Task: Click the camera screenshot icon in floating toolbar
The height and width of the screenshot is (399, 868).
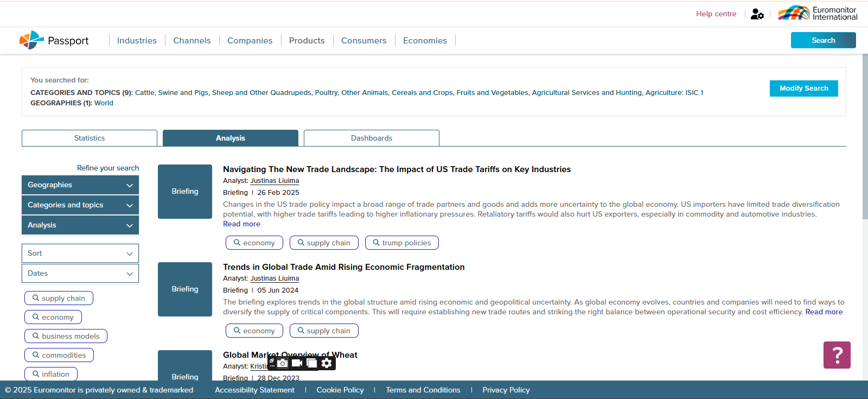Action: tap(283, 363)
